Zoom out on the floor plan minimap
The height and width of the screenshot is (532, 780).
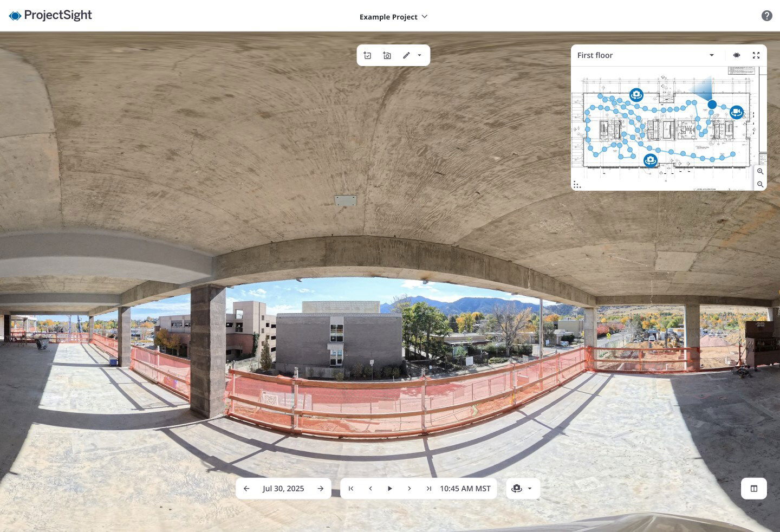tap(760, 184)
